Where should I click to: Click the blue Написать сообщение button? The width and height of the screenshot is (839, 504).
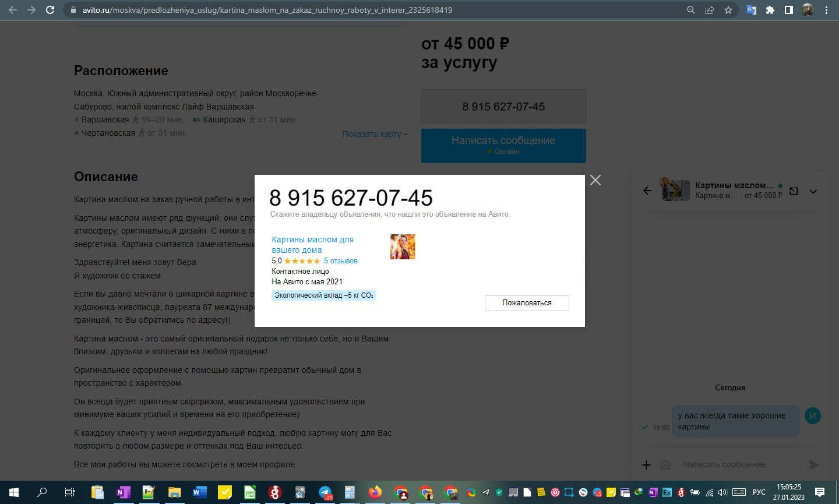click(x=503, y=145)
